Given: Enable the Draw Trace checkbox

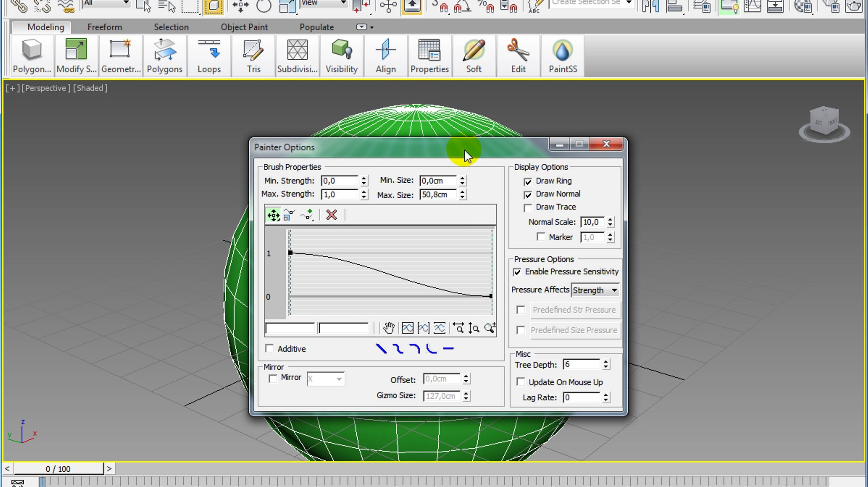Looking at the screenshot, I should click(x=527, y=207).
